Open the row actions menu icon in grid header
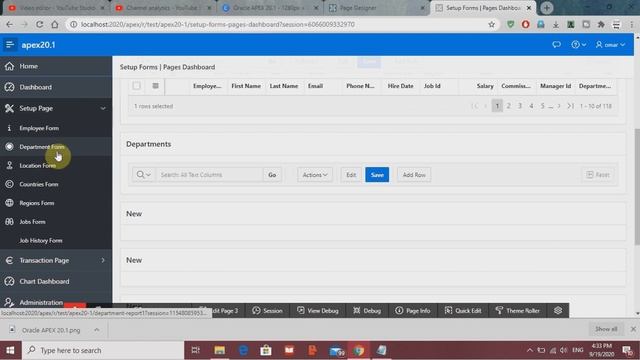Viewport: 640px width, 360px height. [x=155, y=86]
